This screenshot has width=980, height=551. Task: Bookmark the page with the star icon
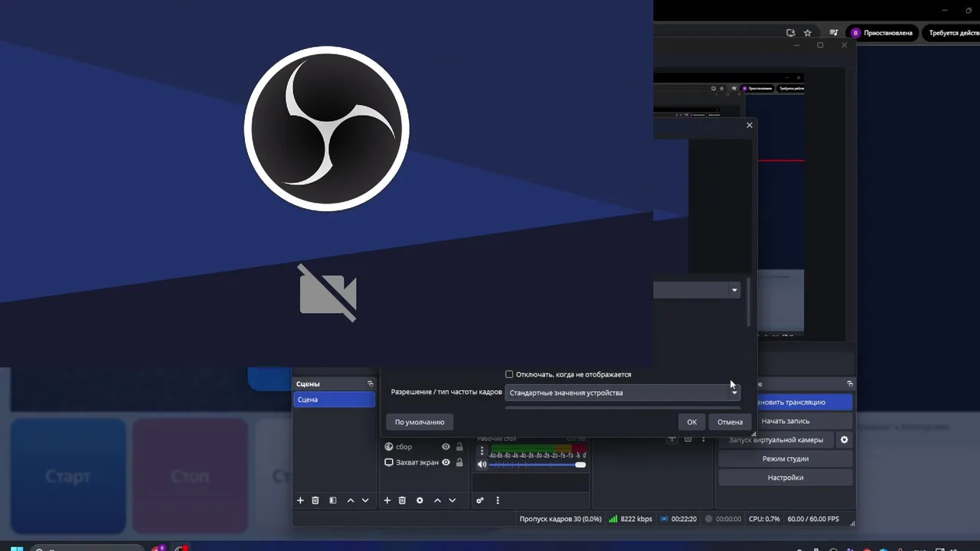[x=808, y=33]
